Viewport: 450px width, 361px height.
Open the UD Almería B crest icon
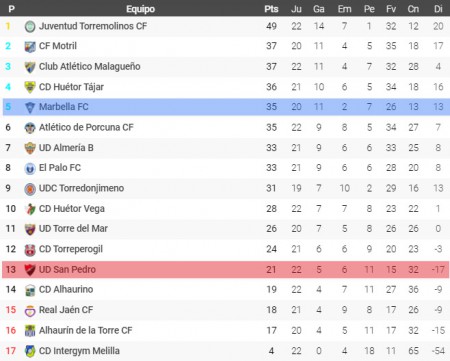point(30,148)
